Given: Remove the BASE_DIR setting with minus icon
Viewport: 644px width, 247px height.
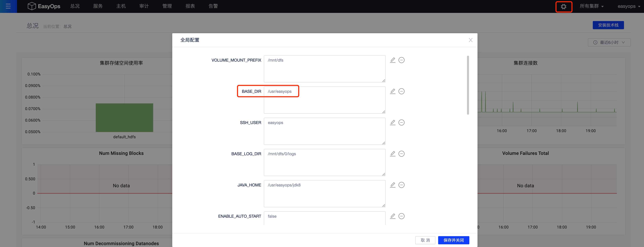Looking at the screenshot, I should click(402, 91).
